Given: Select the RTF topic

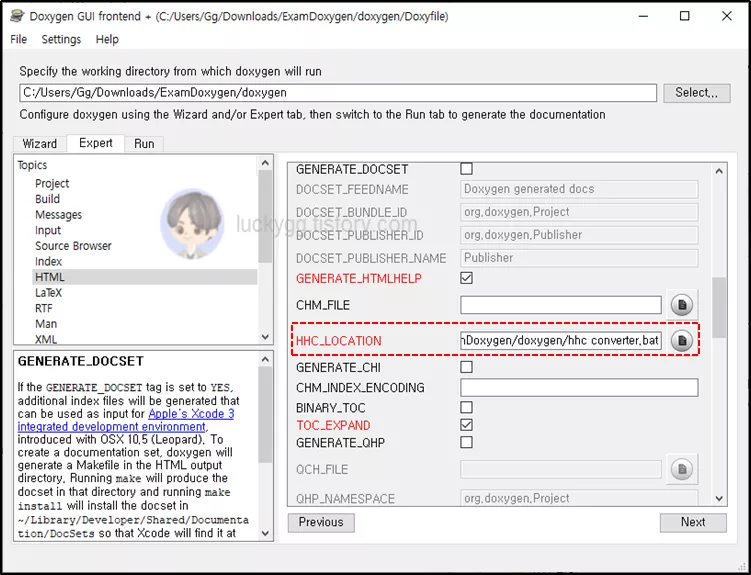Looking at the screenshot, I should (x=44, y=309).
